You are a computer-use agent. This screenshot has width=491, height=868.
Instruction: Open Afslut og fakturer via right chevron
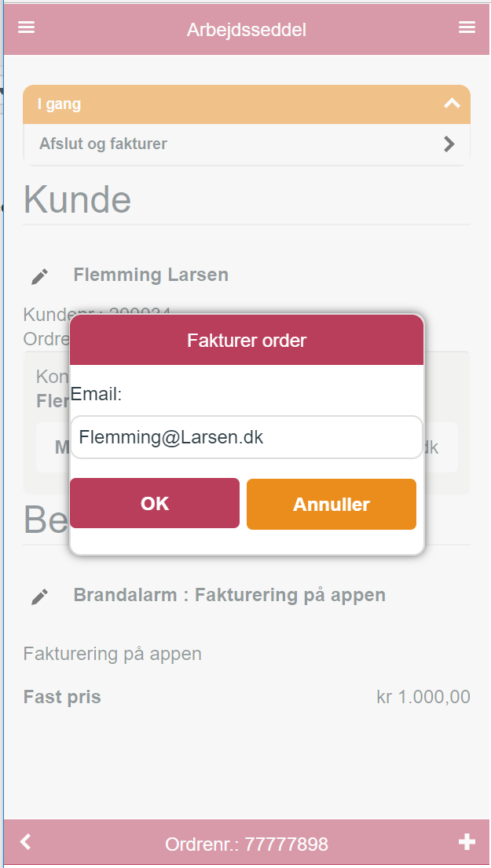tap(449, 144)
